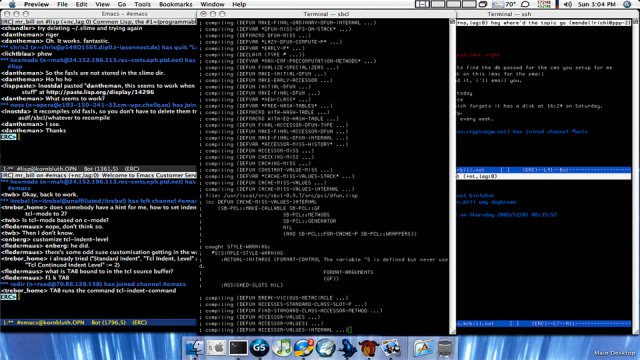Open the GNU Emacs icon in the Dock
640x360 pixels.
[x=369, y=348]
